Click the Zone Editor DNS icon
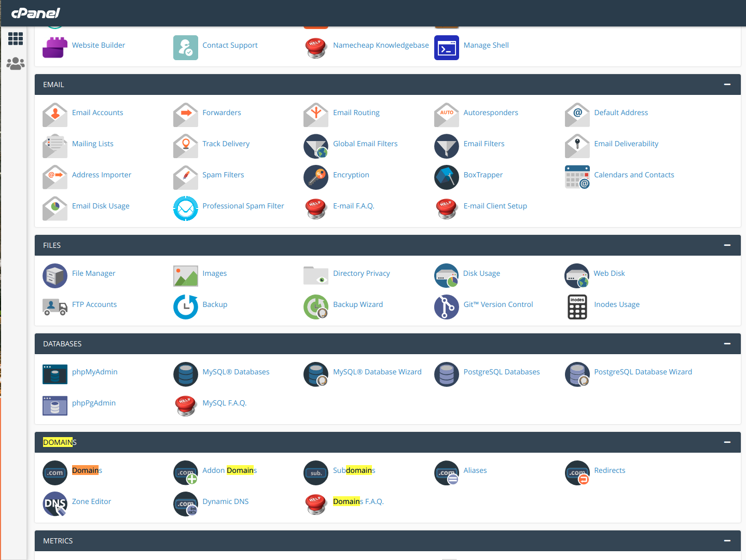 tap(54, 504)
